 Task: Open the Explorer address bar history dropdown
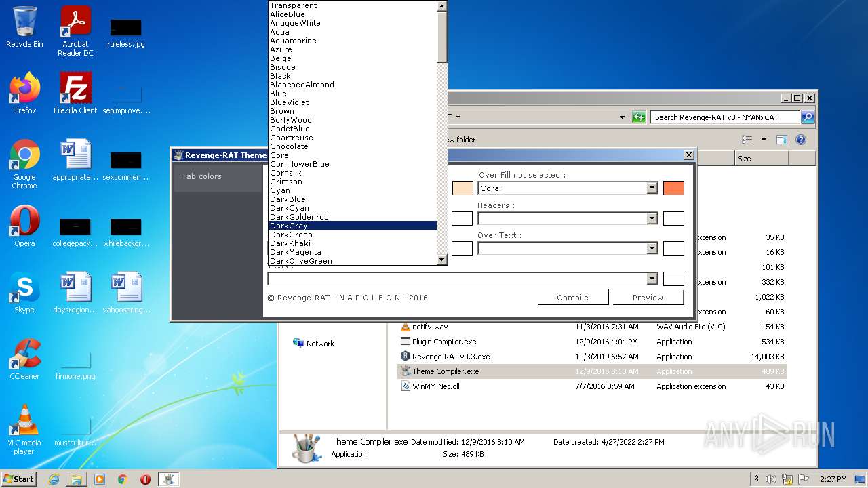pyautogui.click(x=622, y=117)
